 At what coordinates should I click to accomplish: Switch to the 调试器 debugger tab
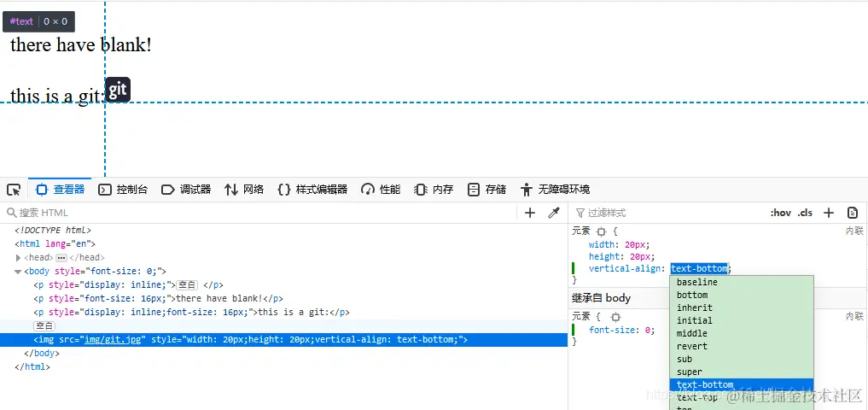coord(186,190)
